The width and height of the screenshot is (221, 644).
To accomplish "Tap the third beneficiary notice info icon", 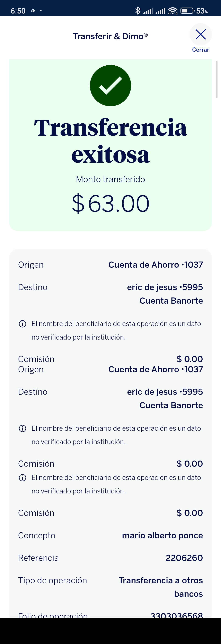I will pos(23,478).
